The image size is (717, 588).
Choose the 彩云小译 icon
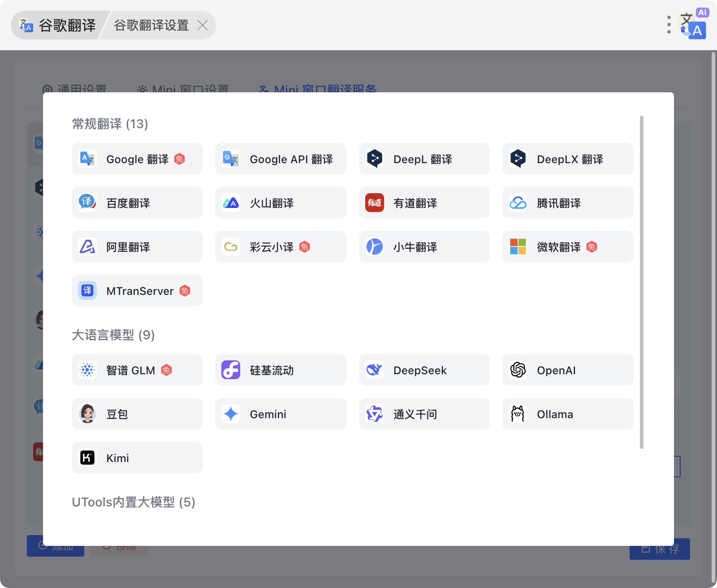(x=231, y=246)
